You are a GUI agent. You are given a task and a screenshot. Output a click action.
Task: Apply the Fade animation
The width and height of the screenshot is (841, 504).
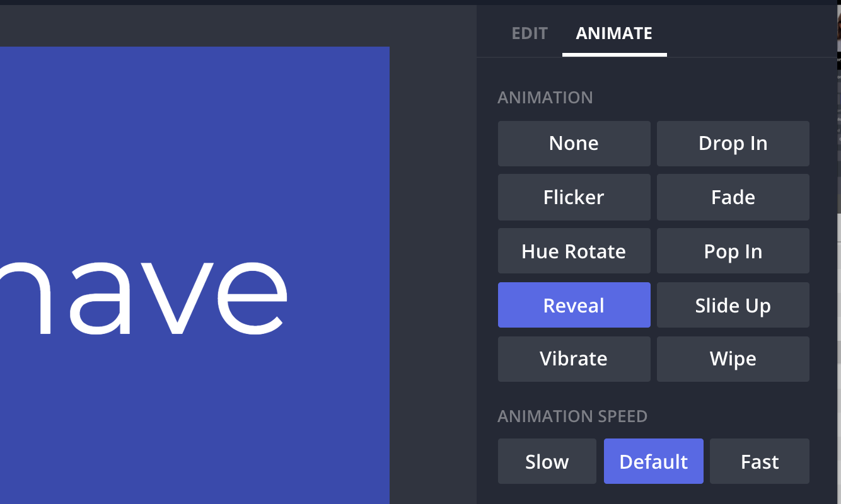733,198
